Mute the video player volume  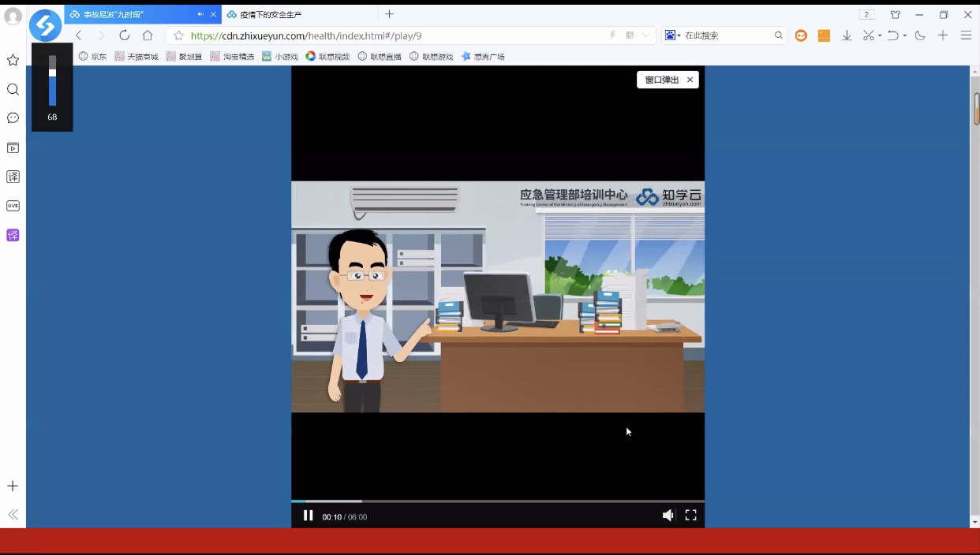[x=668, y=516]
